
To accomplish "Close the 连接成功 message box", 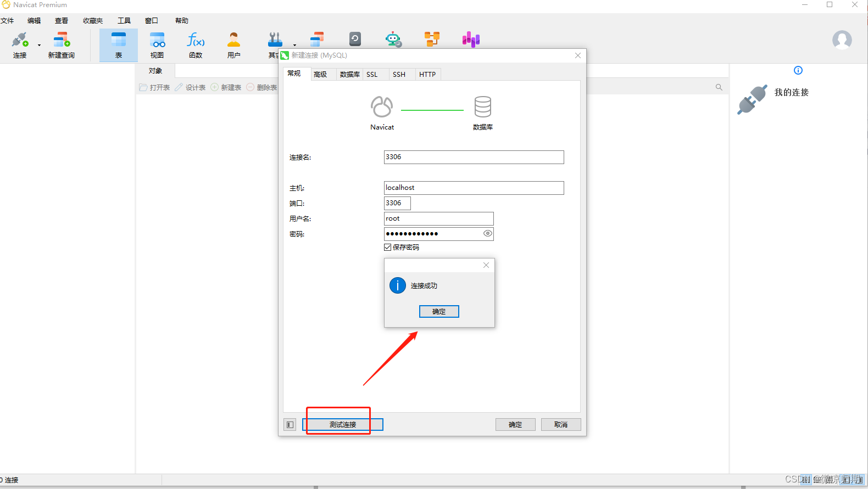I will pyautogui.click(x=486, y=265).
